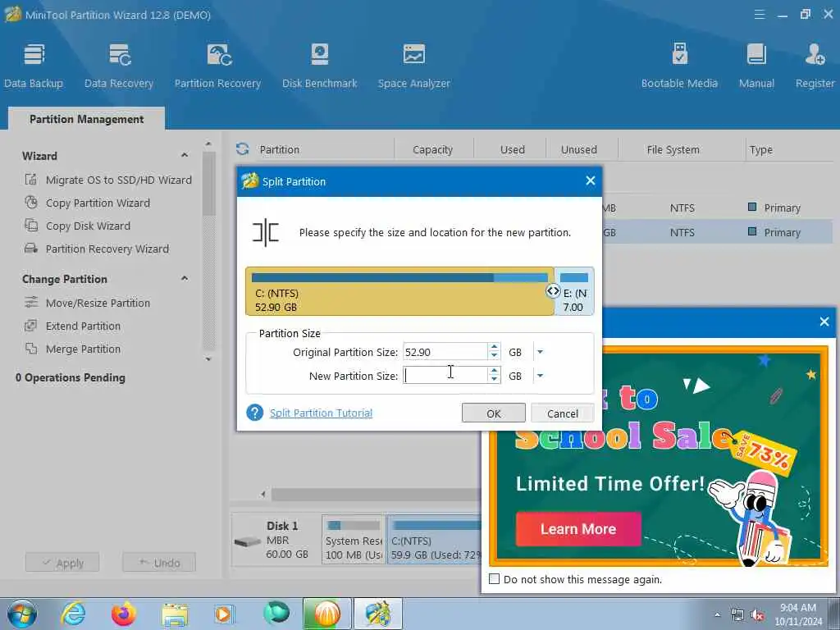This screenshot has width=840, height=630.
Task: Decrease Original Partition Size with the down arrow
Action: tap(494, 356)
